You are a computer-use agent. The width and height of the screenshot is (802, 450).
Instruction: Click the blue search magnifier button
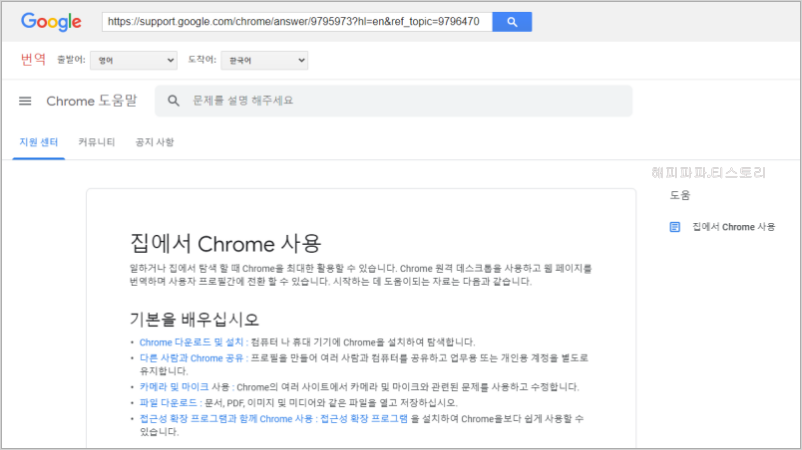click(x=512, y=21)
